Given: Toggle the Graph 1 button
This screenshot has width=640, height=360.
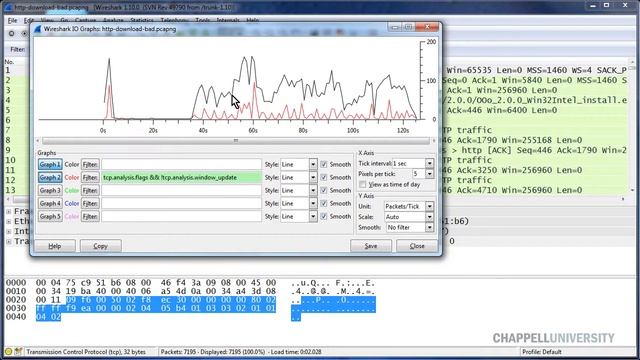Looking at the screenshot, I should [x=50, y=164].
